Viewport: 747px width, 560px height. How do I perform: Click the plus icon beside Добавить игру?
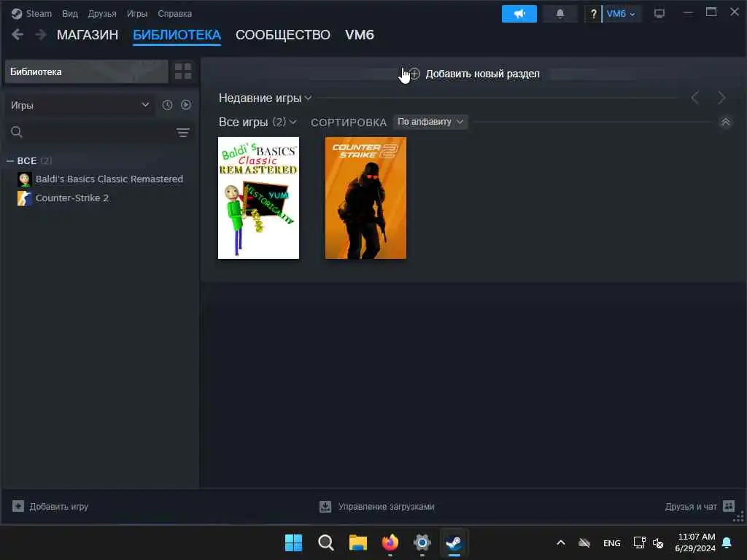pyautogui.click(x=18, y=506)
